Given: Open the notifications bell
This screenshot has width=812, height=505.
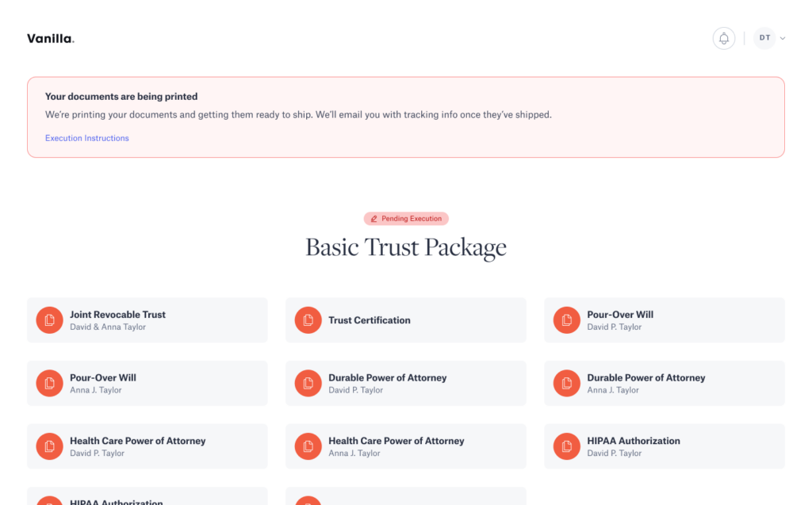Looking at the screenshot, I should [723, 38].
